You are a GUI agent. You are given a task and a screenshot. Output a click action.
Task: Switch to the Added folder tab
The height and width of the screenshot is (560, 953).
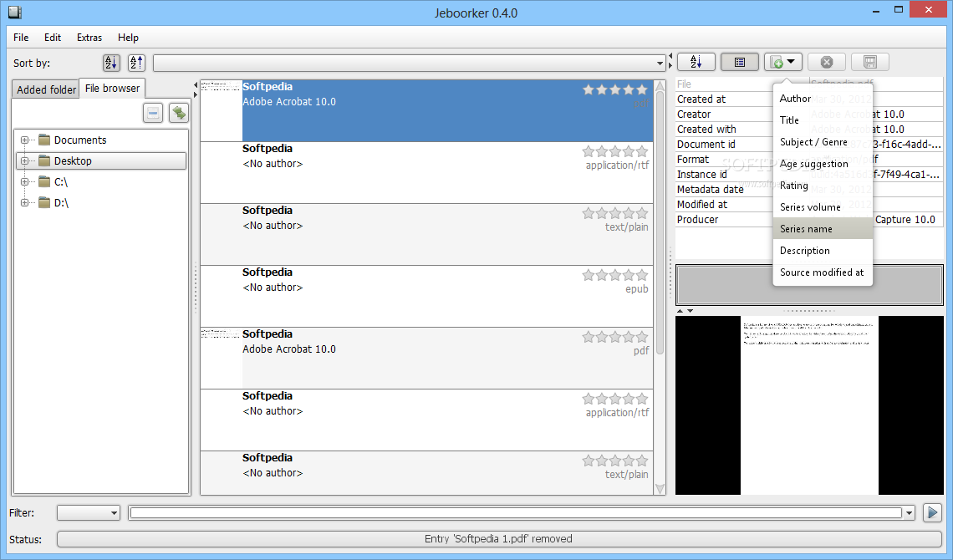(x=46, y=89)
